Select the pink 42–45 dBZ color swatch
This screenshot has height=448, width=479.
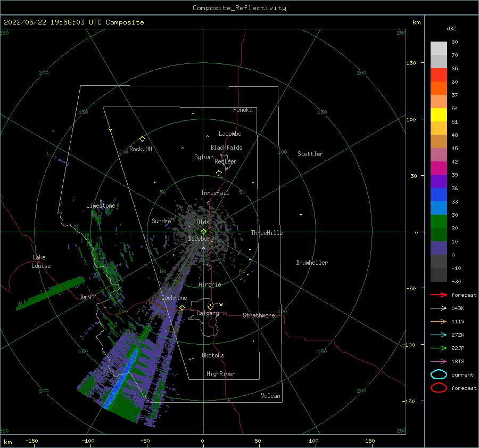[x=439, y=154]
